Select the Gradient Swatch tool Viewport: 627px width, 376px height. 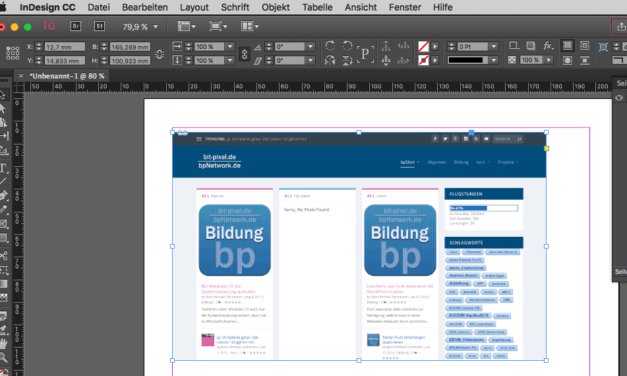coord(4,284)
